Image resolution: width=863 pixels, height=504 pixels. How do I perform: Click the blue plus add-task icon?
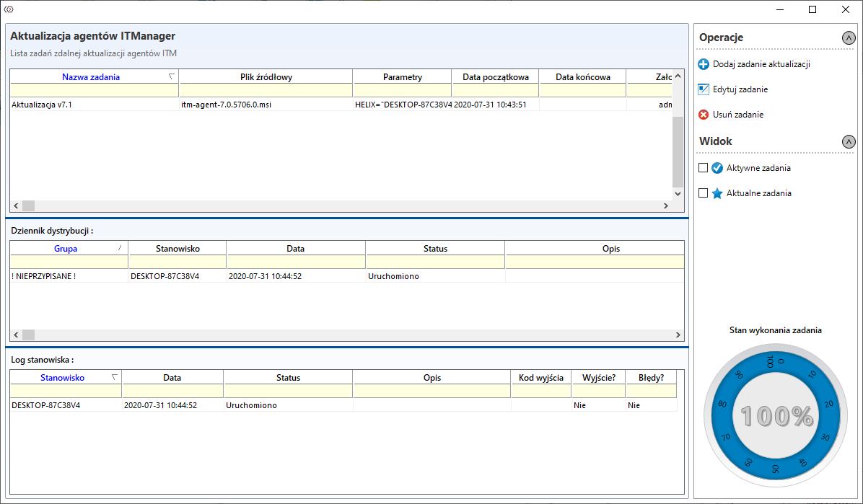coord(704,64)
